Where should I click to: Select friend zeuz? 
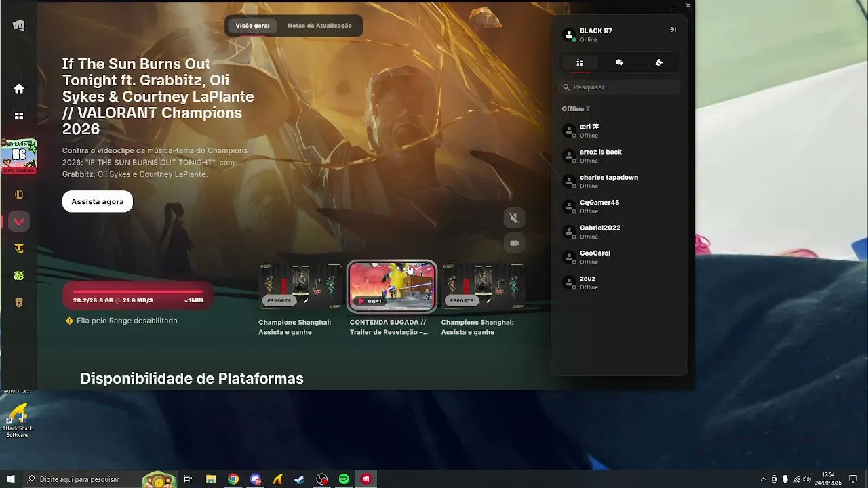619,283
